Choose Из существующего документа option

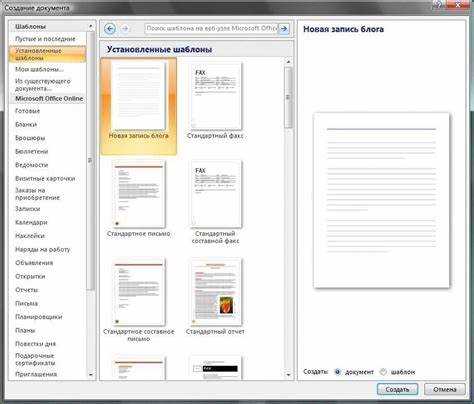43,85
